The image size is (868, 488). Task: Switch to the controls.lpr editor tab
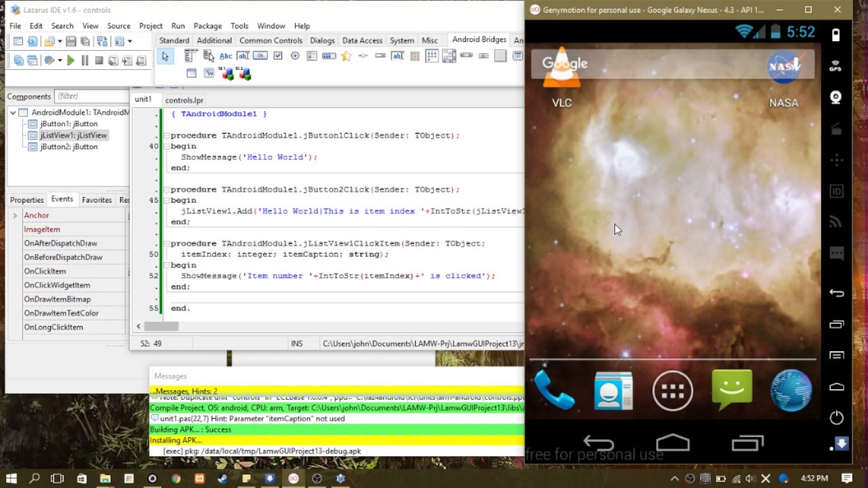(184, 100)
